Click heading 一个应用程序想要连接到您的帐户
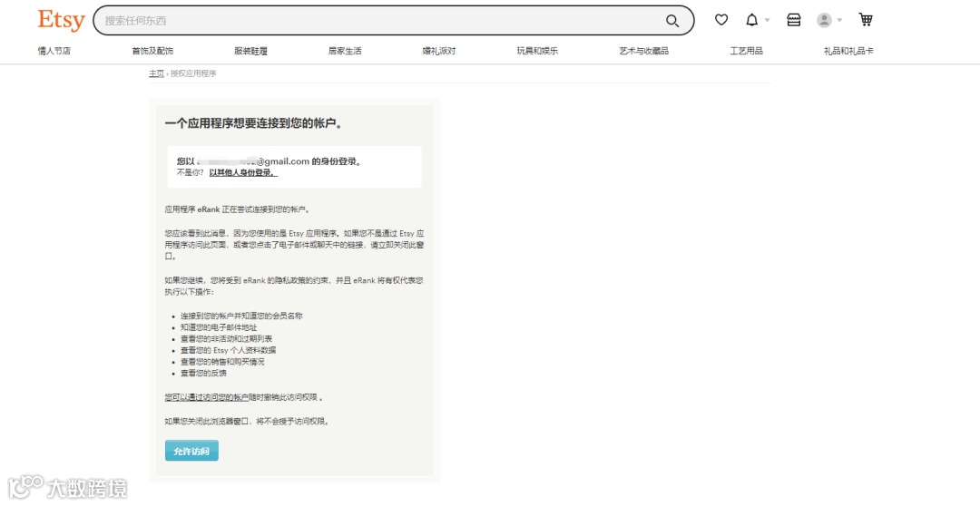This screenshot has height=506, width=980. click(253, 123)
